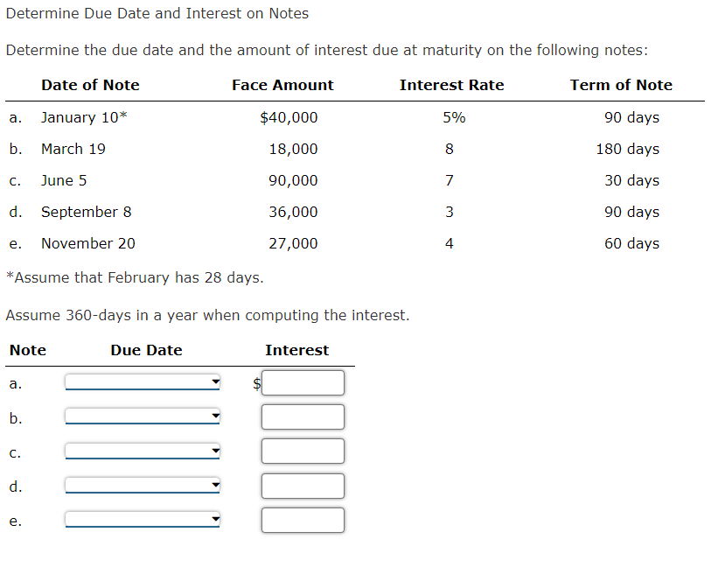Click the "Term of Note" column header

(621, 85)
